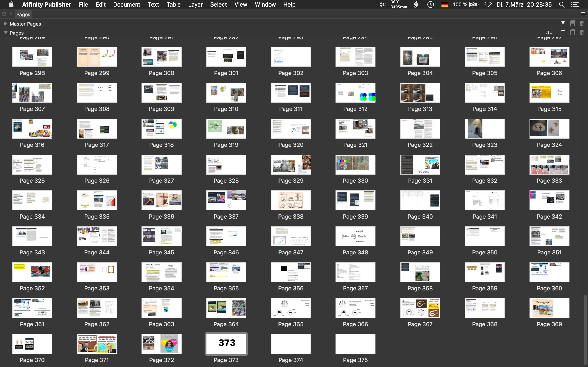Click the Page 312 thumbnail with color circles

[355, 93]
